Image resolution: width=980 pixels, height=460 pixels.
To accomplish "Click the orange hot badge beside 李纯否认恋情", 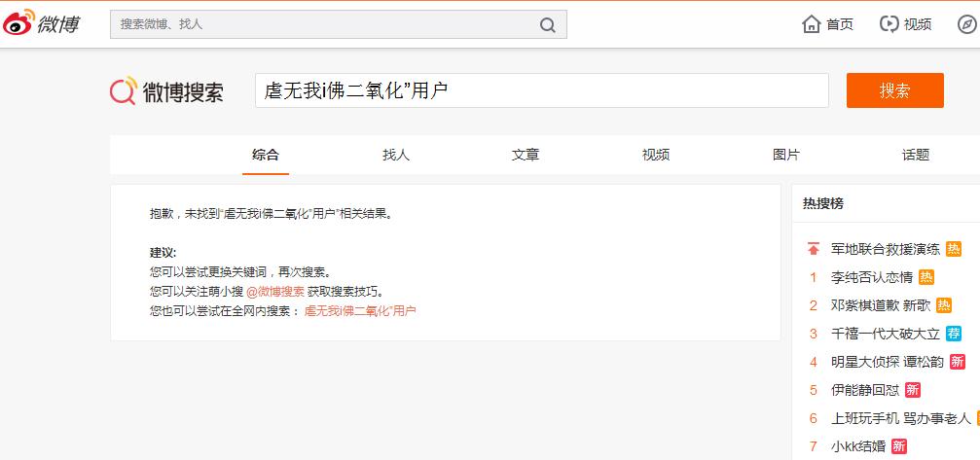I will click(926, 277).
